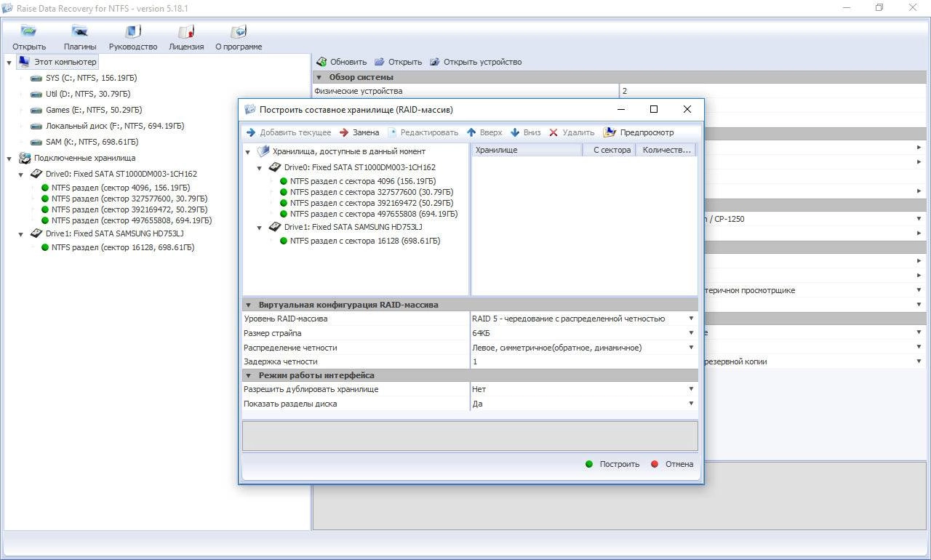The width and height of the screenshot is (931, 560).
Task: Select the Drive0 disk icon in the main tree
Action: pyautogui.click(x=36, y=174)
